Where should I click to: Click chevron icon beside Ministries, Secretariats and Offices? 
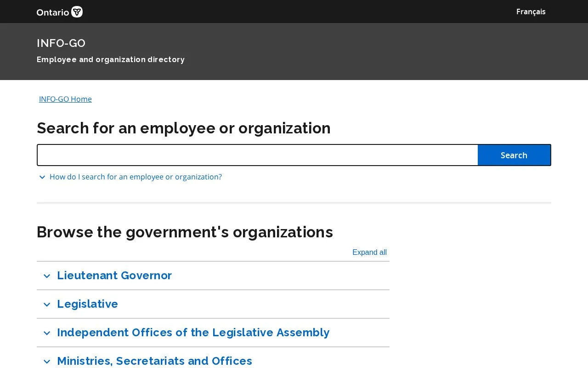click(46, 362)
